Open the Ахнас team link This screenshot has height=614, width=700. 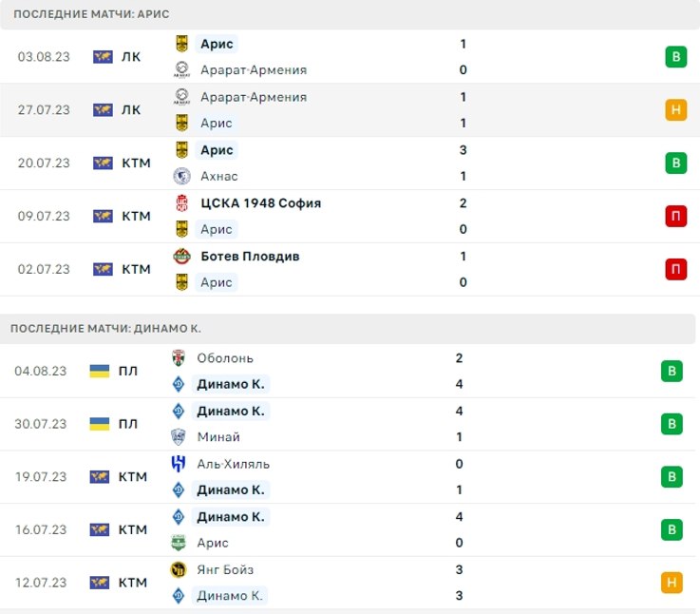pos(219,176)
